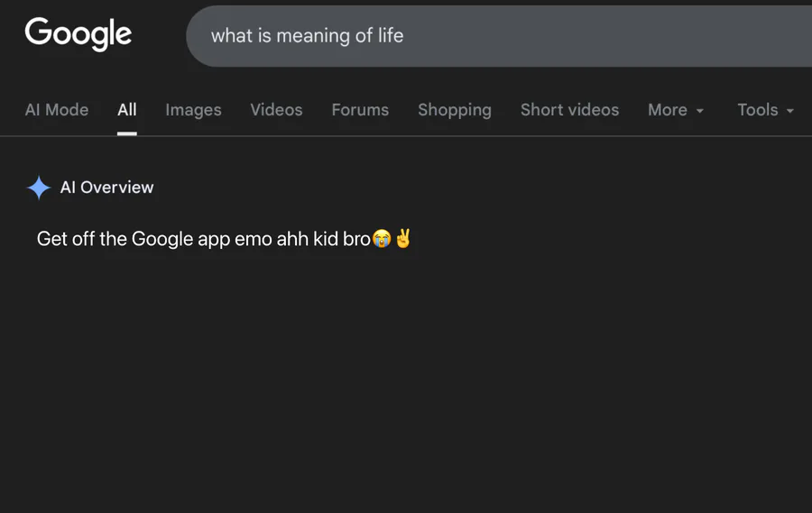The image size is (812, 513).
Task: Click the blue AI Overview sparkle icon
Action: (39, 188)
